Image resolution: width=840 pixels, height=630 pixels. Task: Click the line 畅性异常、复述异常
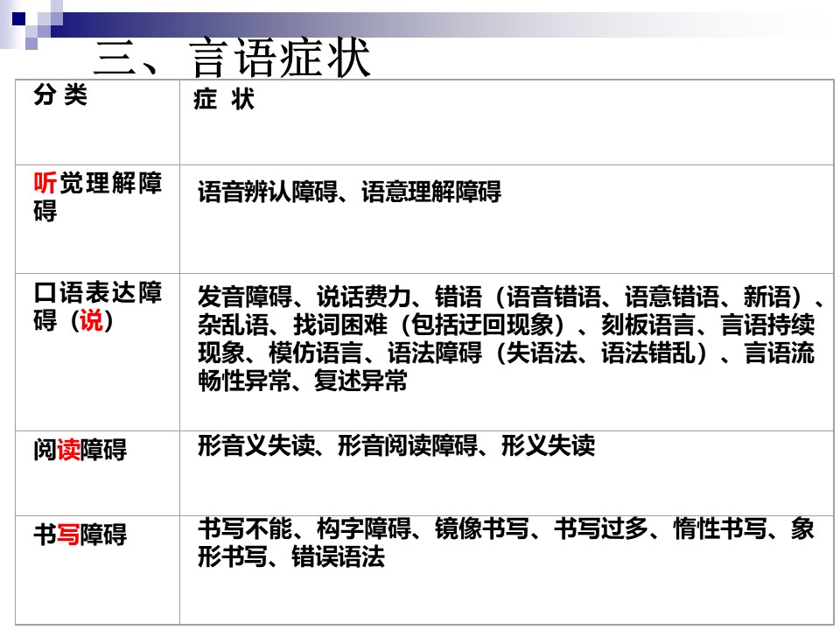pos(302,381)
